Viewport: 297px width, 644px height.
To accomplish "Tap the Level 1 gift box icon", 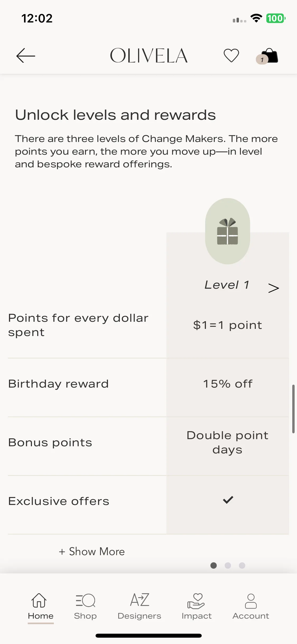I will [x=228, y=231].
